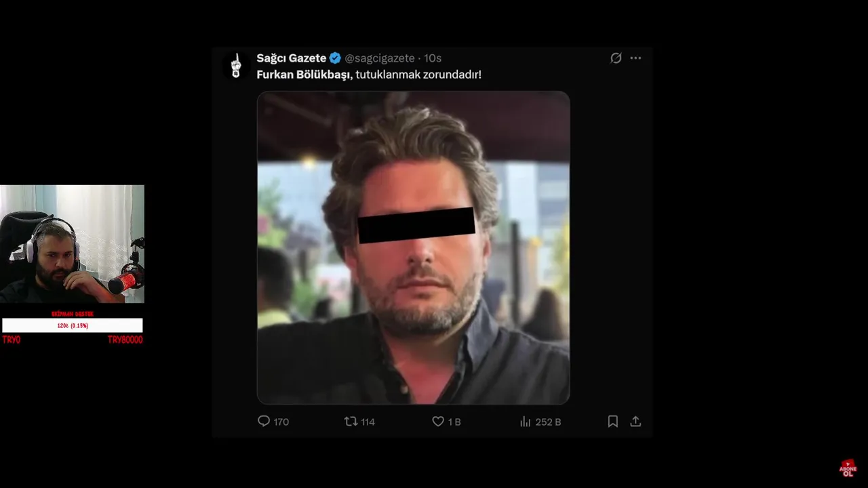The width and height of the screenshot is (868, 488).
Task: Click the 252 B views count
Action: click(548, 422)
